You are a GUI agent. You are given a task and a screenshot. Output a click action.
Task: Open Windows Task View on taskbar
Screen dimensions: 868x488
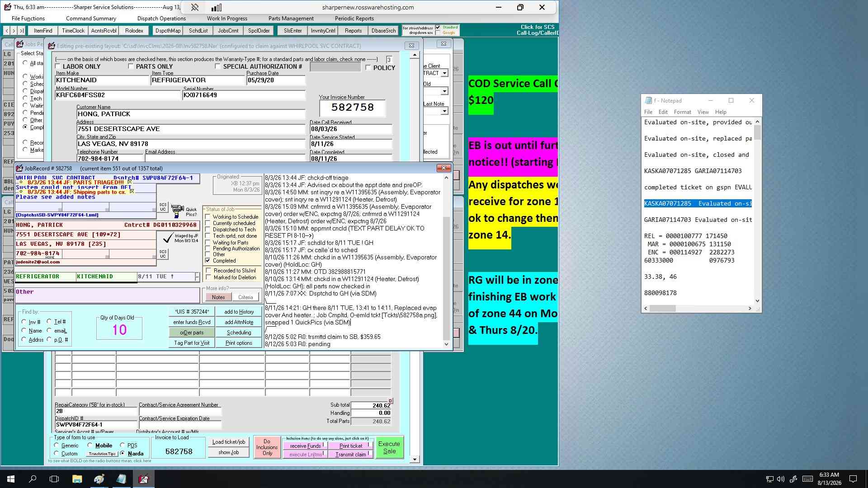coord(54,479)
